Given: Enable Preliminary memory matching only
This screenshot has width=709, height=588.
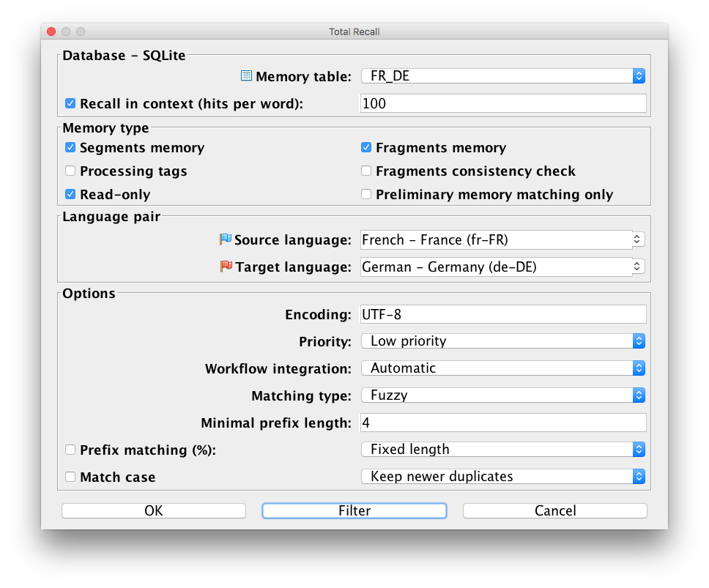Looking at the screenshot, I should (x=366, y=194).
